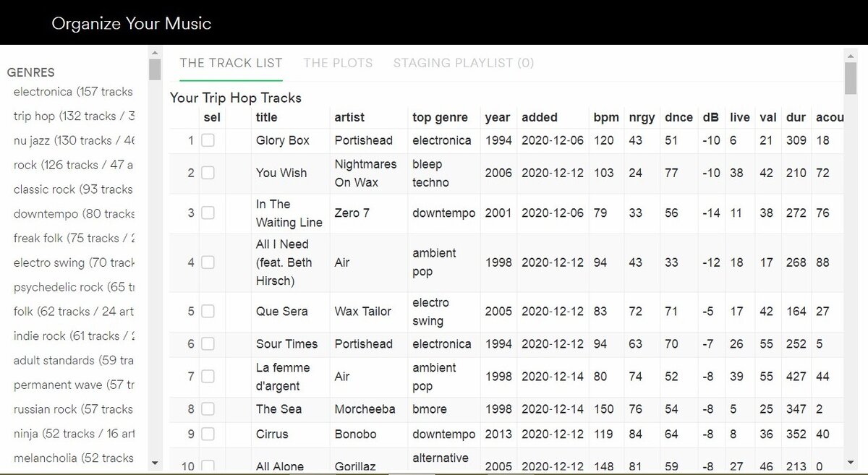Viewport: 868px width, 475px height.
Task: Choose folk (62 tracks) genre
Action: 74,312
